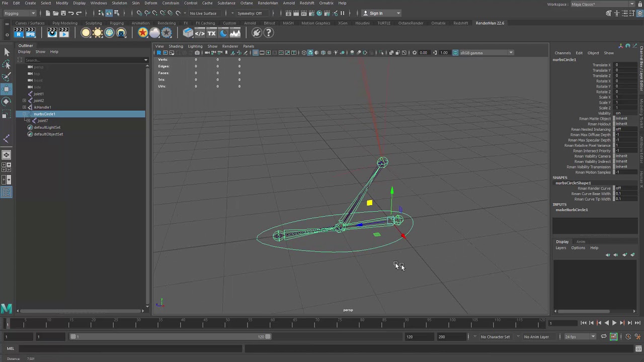The width and height of the screenshot is (644, 362).
Task: Select joint1 in the Outliner
Action: [39, 94]
